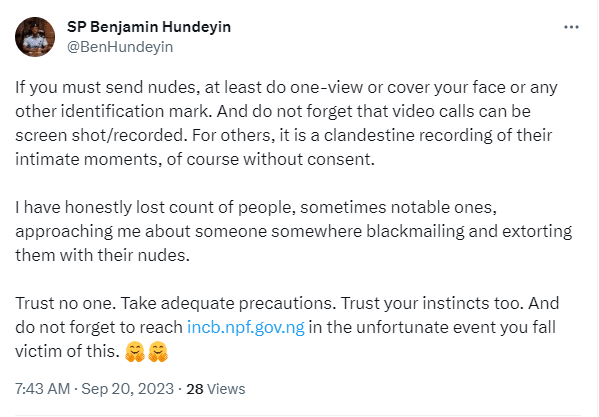Click the first hugging face emoji
Image resolution: width=599 pixels, height=417 pixels.
(135, 352)
